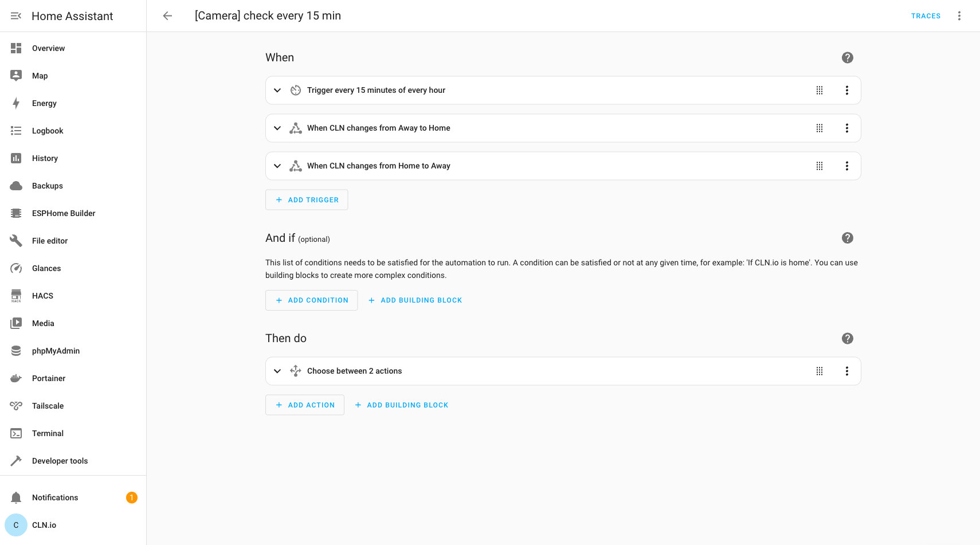
Task: Click the Glances gauge icon
Action: pos(16,268)
